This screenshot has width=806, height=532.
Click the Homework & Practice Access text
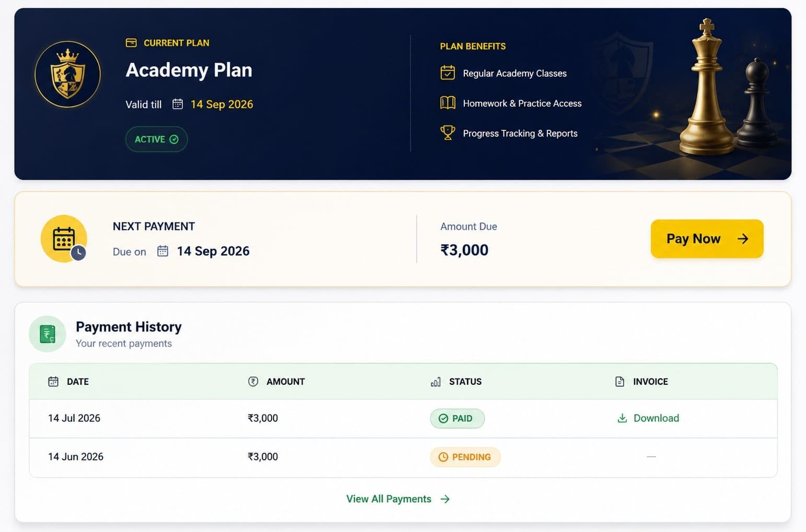[x=522, y=103]
